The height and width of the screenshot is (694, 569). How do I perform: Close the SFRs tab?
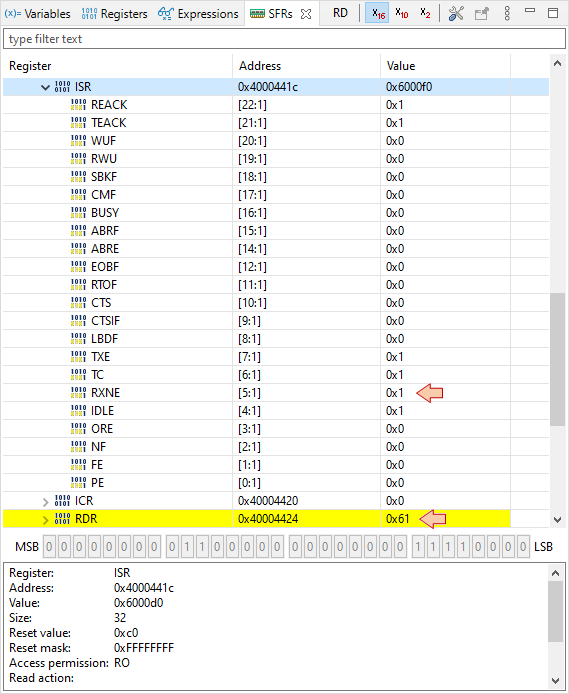306,14
